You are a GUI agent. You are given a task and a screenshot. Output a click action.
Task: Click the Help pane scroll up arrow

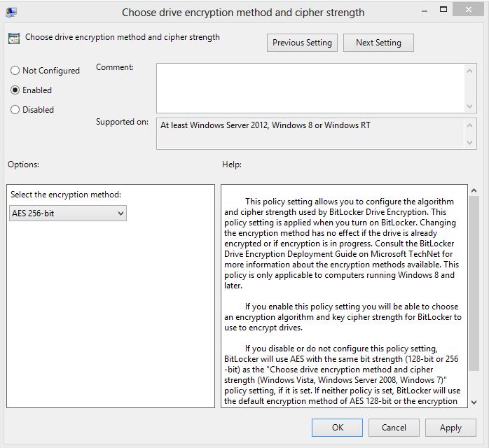click(x=474, y=190)
